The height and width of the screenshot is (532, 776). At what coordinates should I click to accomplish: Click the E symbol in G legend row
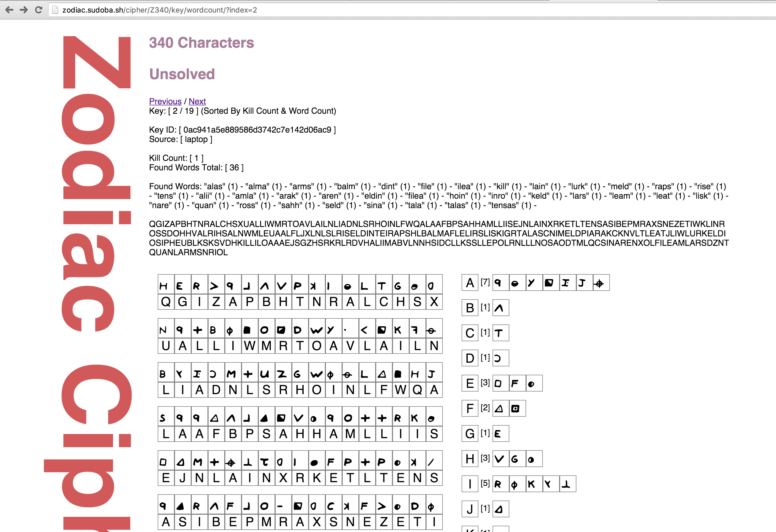click(501, 433)
